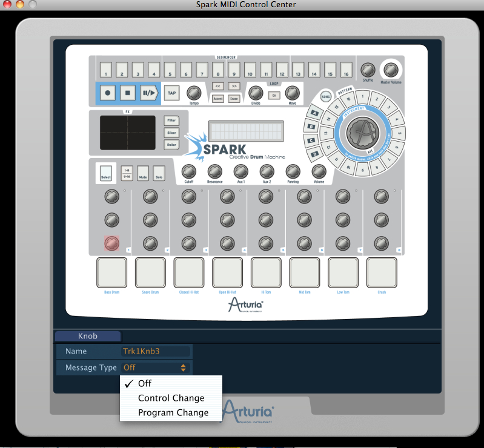Screen dimensions: 484x448
Task: Click sequencer step button 1
Action: 106,70
